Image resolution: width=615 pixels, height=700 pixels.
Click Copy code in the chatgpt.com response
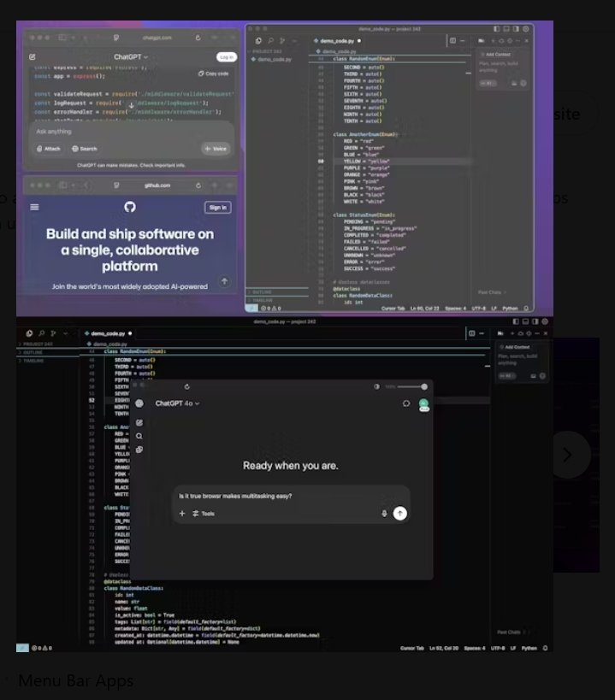coord(214,74)
